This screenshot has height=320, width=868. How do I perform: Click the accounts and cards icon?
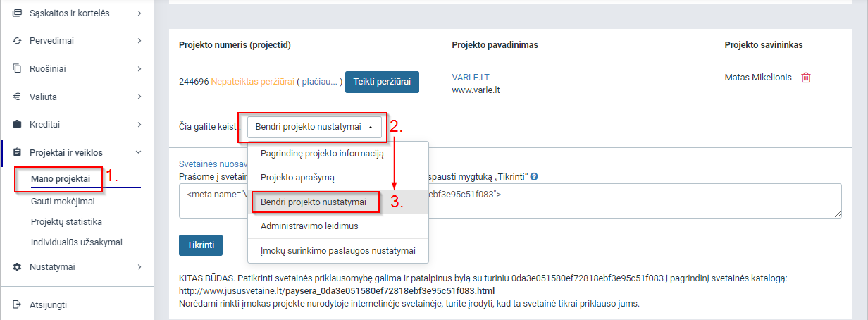(x=18, y=13)
